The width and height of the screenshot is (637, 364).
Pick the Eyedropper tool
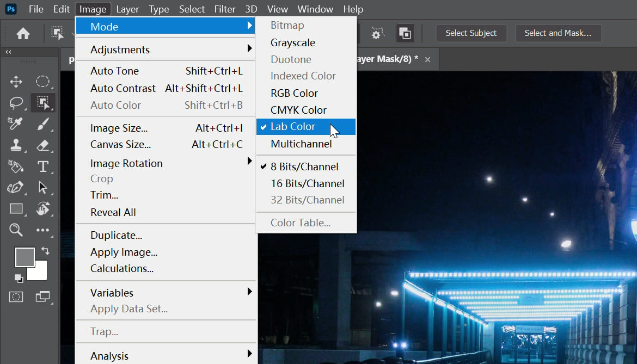[x=16, y=124]
